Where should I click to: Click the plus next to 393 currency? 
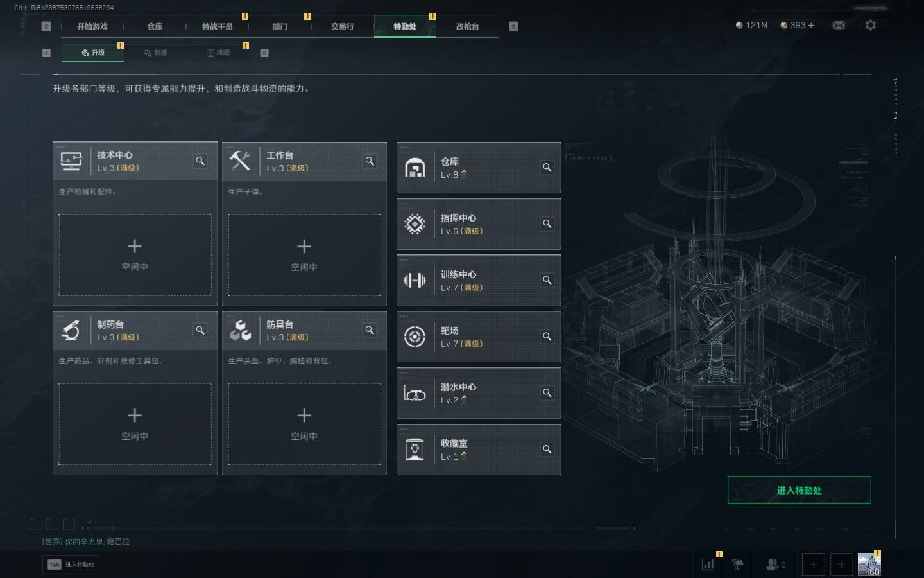(811, 25)
